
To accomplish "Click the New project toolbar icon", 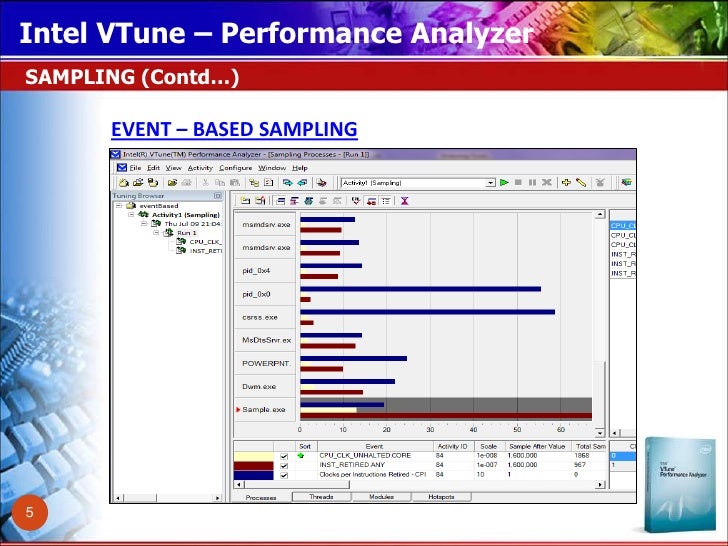I will pyautogui.click(x=123, y=182).
